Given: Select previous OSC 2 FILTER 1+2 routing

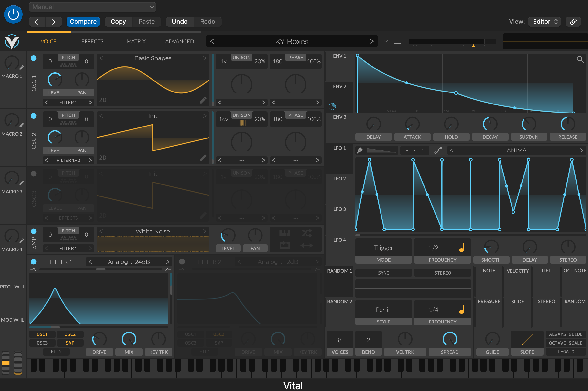Looking at the screenshot, I should click(46, 160).
